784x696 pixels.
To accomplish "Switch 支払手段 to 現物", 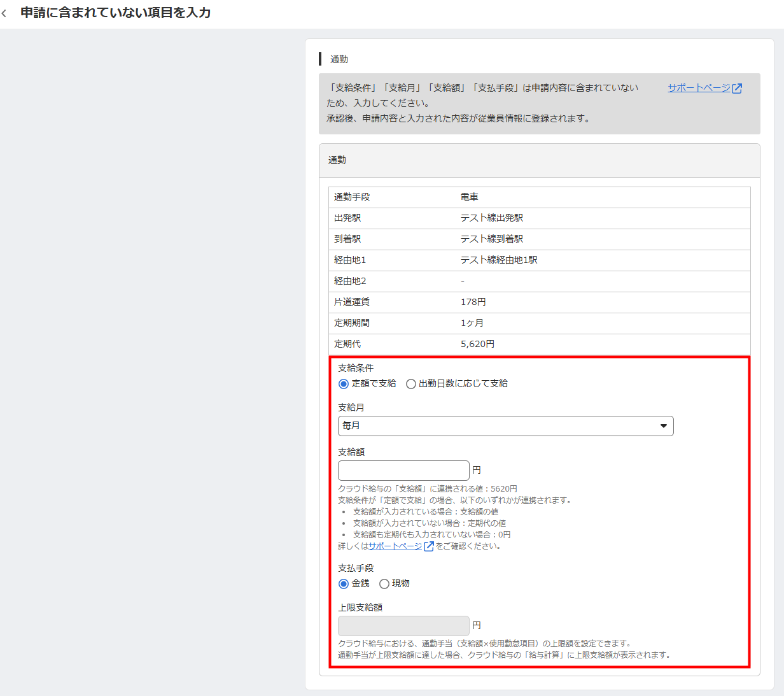I will 384,584.
